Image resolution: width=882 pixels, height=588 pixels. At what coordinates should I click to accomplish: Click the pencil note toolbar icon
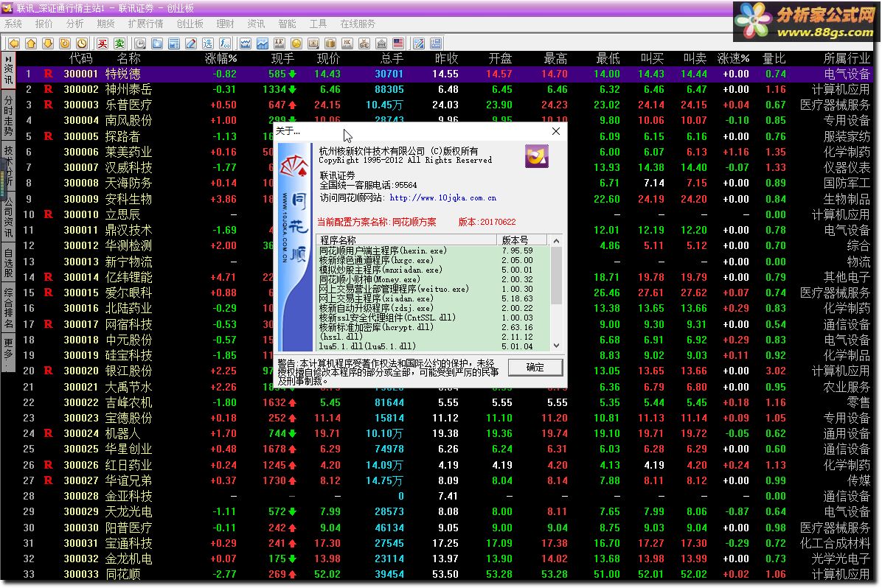tap(191, 43)
